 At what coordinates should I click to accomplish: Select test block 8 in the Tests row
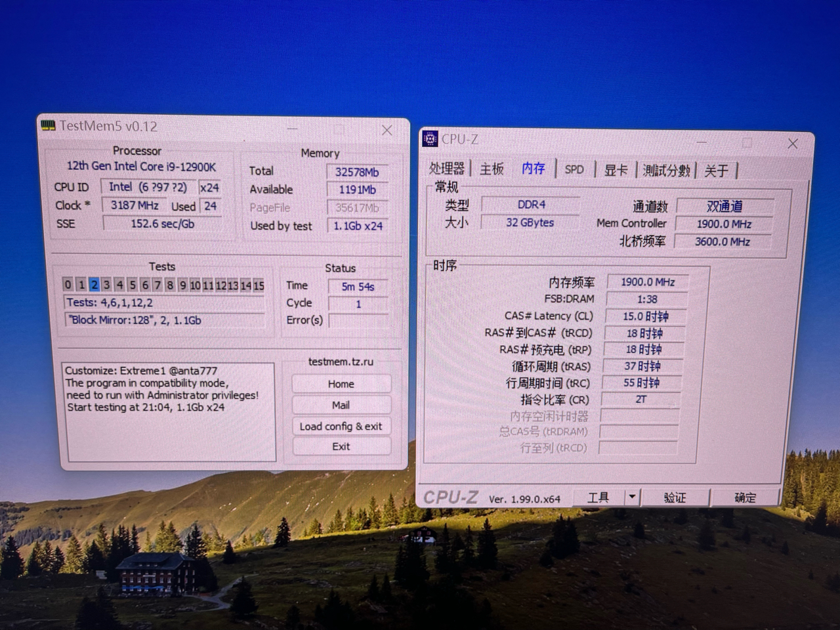[x=169, y=285]
